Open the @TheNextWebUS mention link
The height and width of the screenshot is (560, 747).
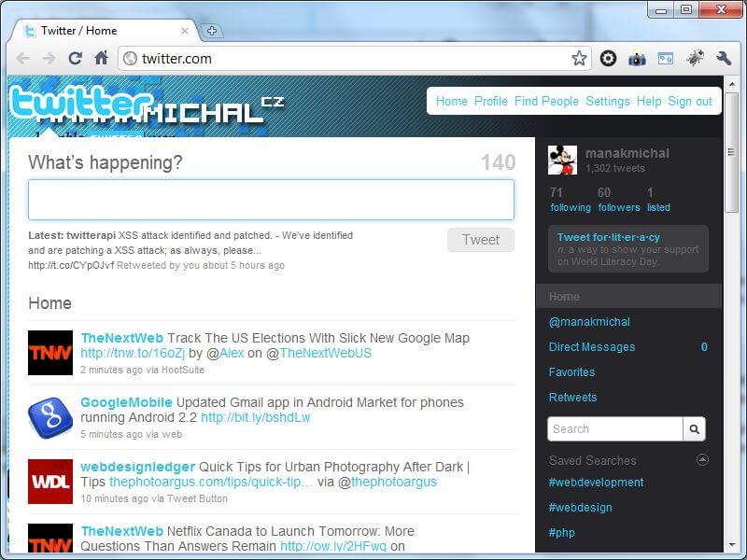tap(325, 354)
